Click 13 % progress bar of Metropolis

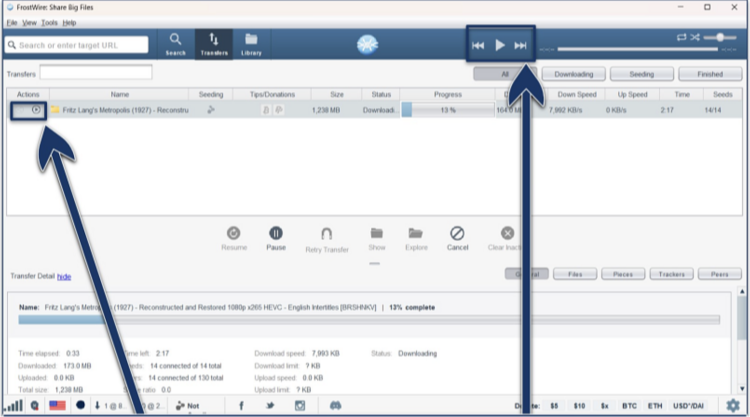[x=448, y=110]
